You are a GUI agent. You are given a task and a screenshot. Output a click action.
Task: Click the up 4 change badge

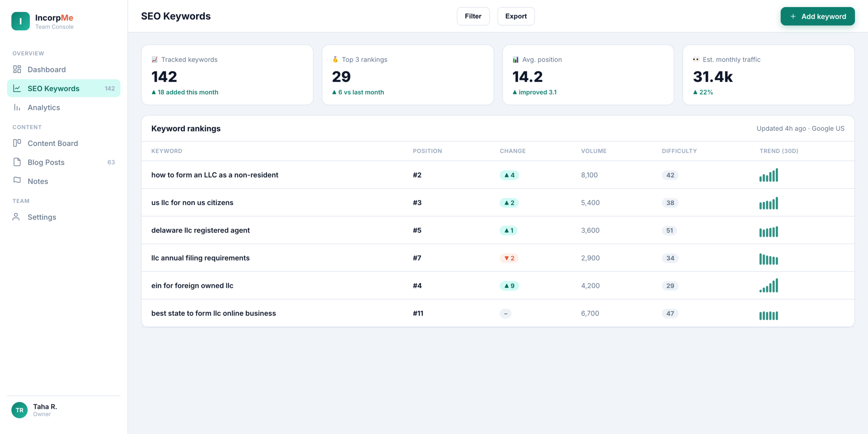tap(509, 175)
